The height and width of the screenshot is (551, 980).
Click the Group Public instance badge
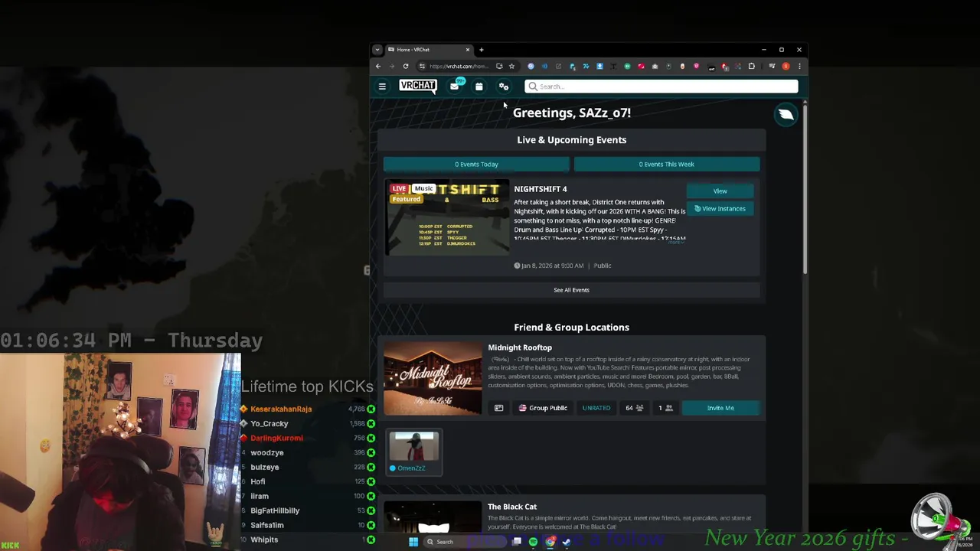[x=543, y=408]
